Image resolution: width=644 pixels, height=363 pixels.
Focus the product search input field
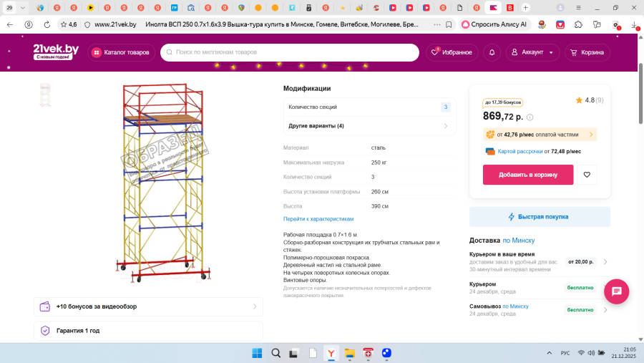(293, 52)
